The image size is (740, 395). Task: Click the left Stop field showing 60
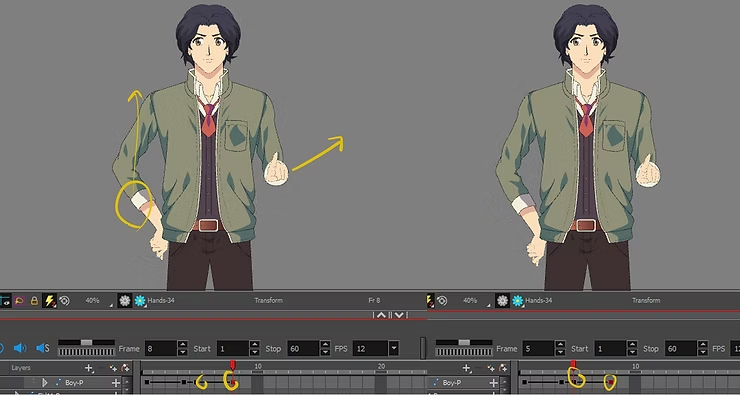(x=303, y=349)
